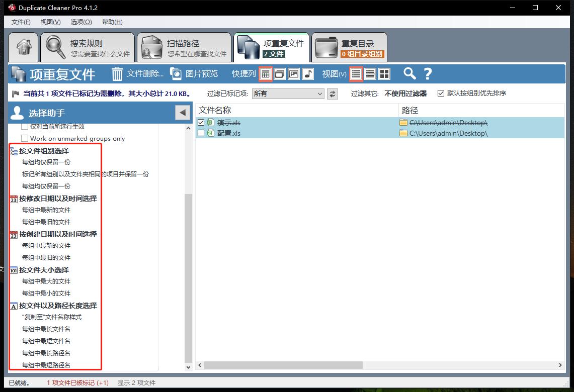The image size is (574, 392).
Task: Click the 按文件组别选择 section header
Action: pos(44,151)
